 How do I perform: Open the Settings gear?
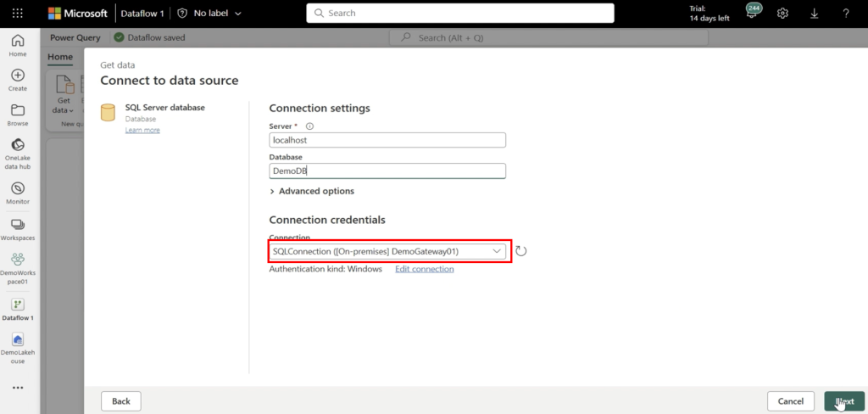(x=782, y=14)
